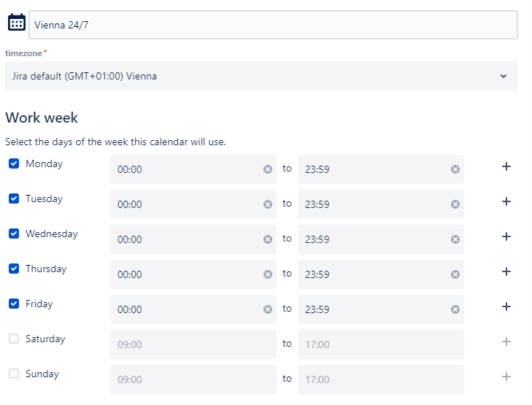Clear Monday's start time 00:00

coord(268,169)
